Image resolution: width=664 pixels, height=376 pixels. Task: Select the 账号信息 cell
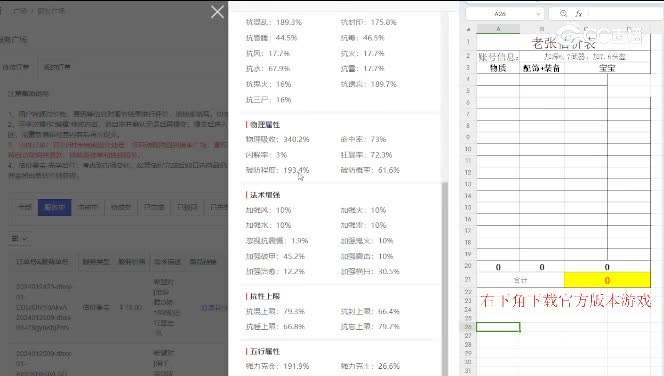coord(498,57)
